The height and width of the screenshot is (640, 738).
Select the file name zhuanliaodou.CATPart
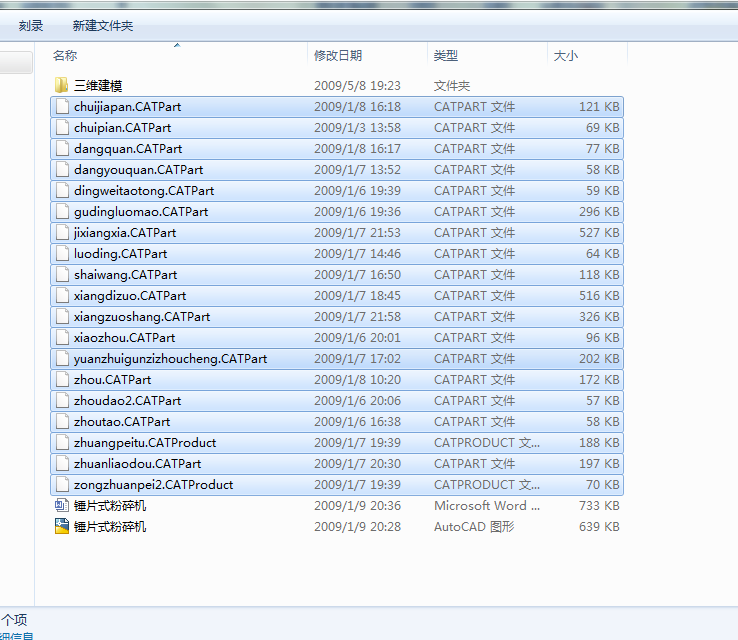[x=137, y=464]
